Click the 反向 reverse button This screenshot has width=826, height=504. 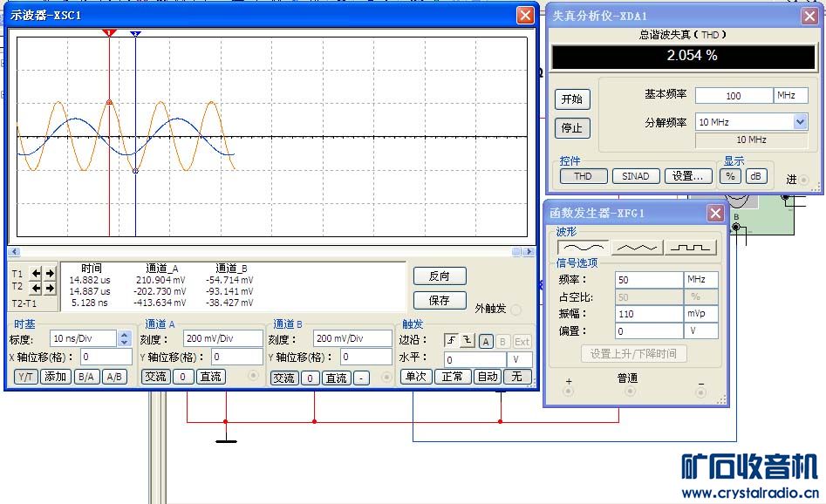[x=440, y=276]
